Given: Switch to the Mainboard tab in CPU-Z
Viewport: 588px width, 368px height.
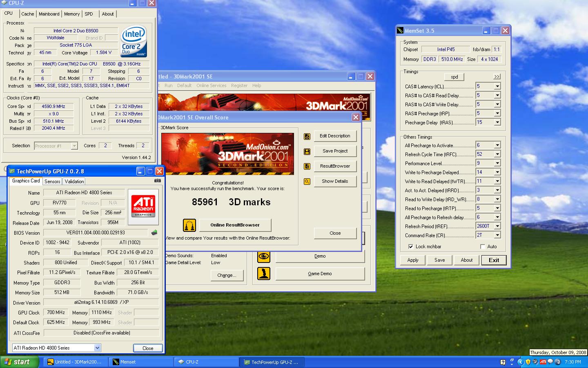Looking at the screenshot, I should 49,14.
